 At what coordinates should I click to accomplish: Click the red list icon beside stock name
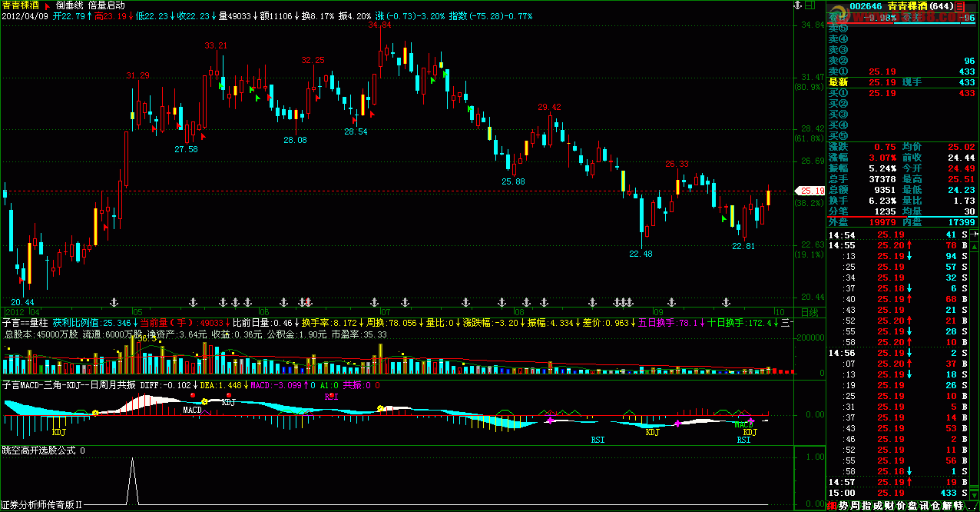tap(958, 6)
